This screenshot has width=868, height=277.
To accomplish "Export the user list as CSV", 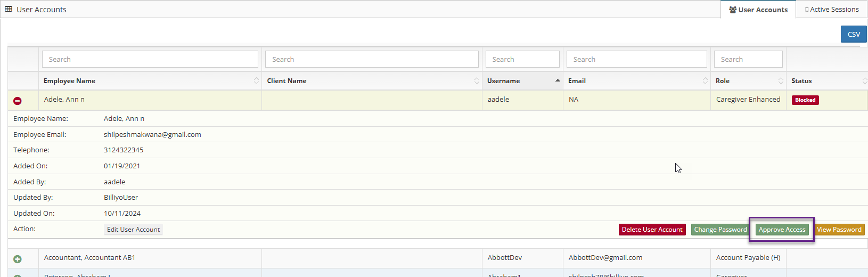I will [854, 34].
